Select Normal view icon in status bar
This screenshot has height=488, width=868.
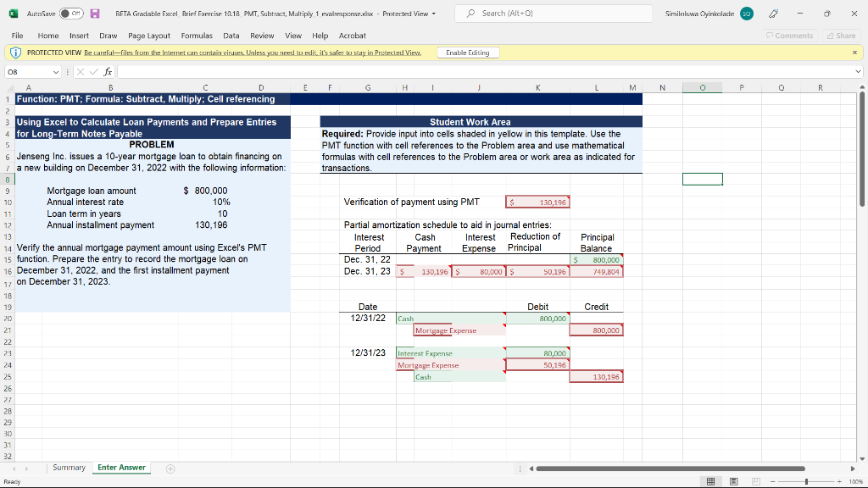(710, 480)
